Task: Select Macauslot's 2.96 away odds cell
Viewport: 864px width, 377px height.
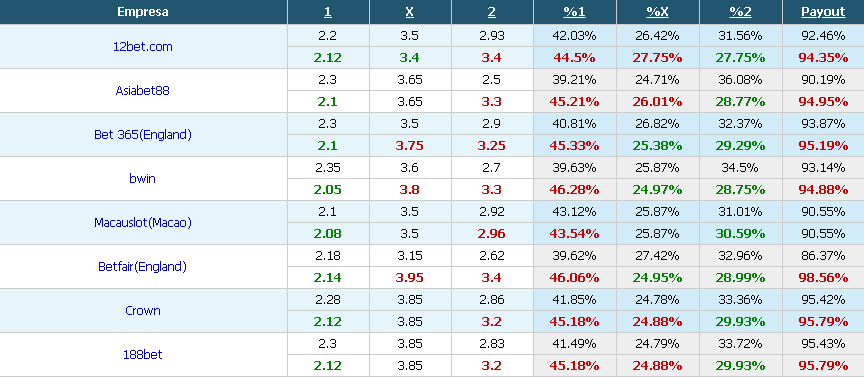Action: pyautogui.click(x=492, y=234)
